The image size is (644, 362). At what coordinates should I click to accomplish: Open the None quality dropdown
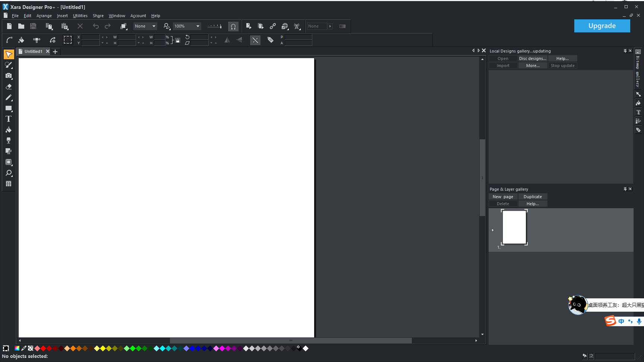point(154,26)
